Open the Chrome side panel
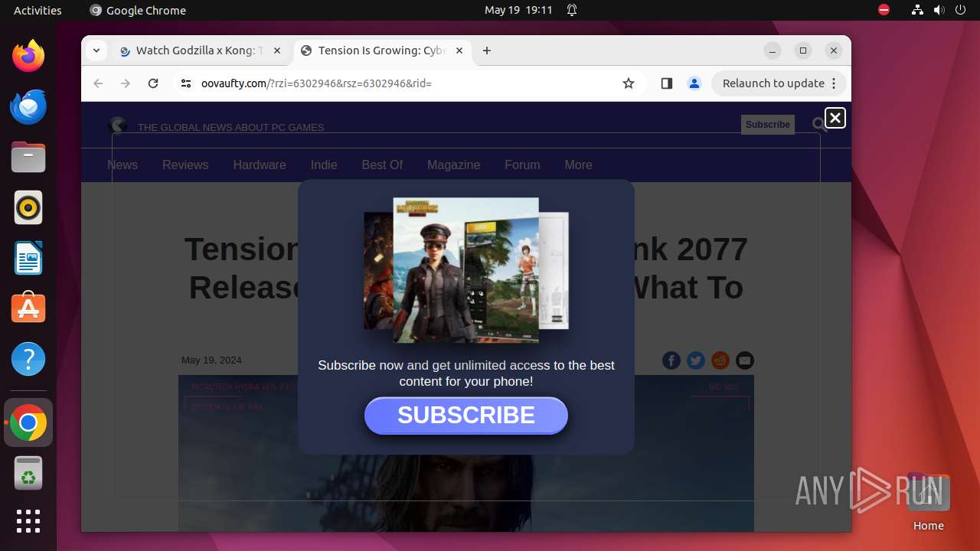 point(666,83)
